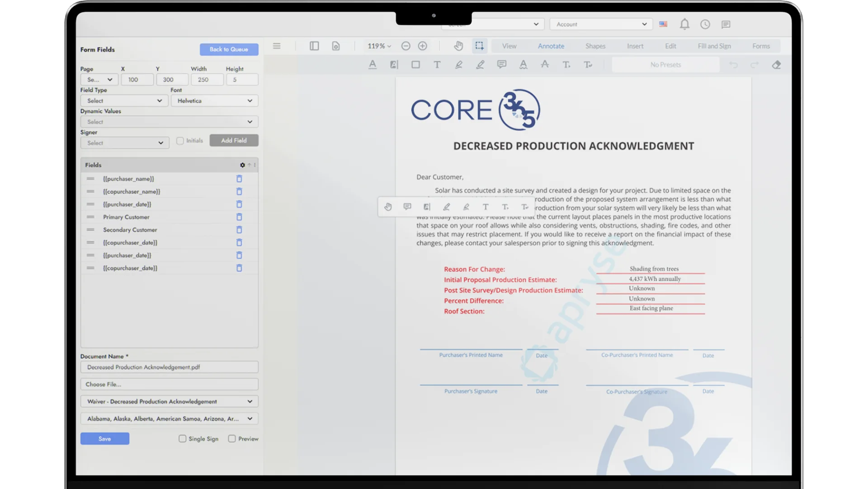Toggle the left side panel icon

pos(314,46)
